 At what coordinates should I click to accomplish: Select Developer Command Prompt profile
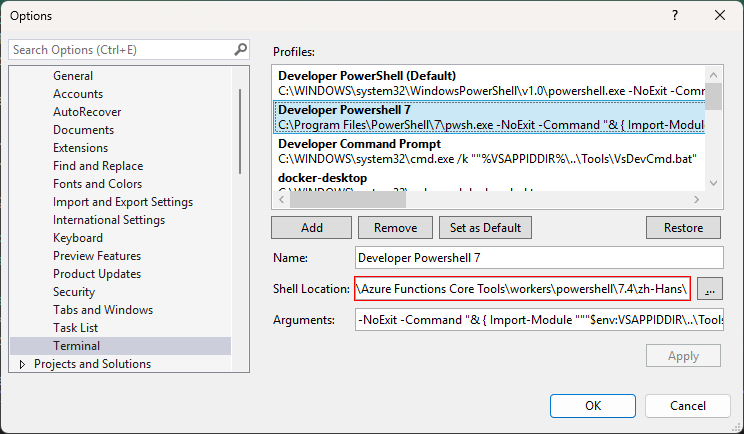pos(488,151)
